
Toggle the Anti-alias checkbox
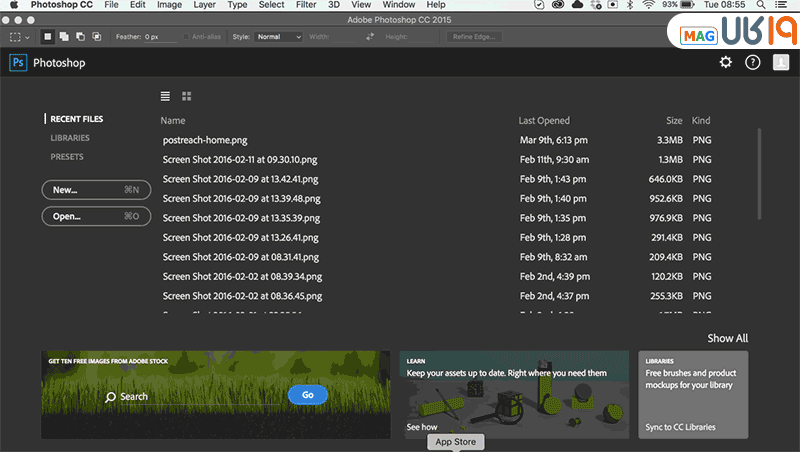[x=187, y=37]
